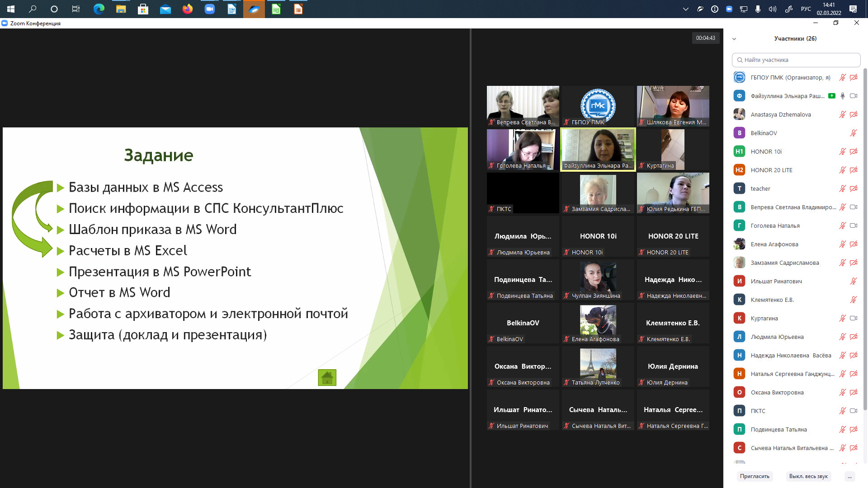Click the H1 avatar for HONOR 10i
This screenshot has width=868, height=488.
point(739,151)
